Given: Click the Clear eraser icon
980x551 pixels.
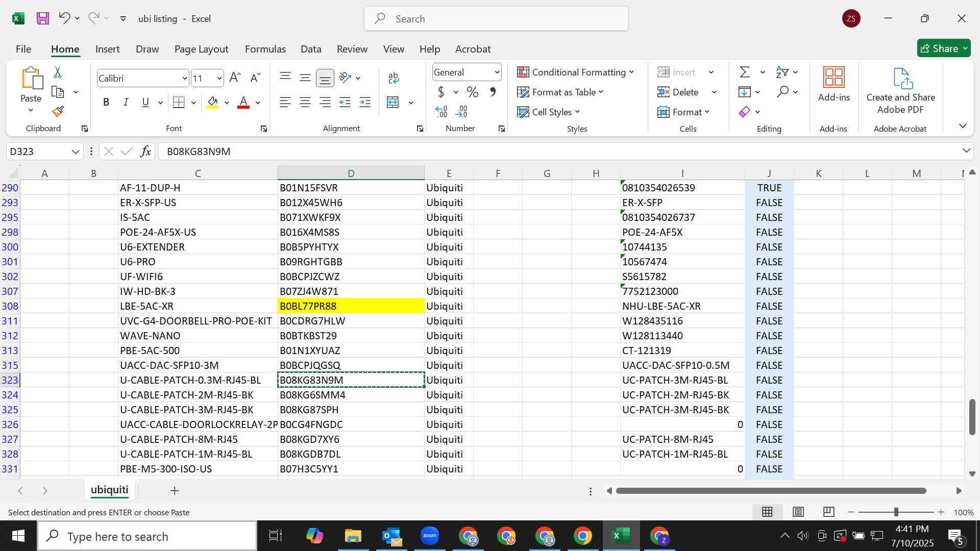Looking at the screenshot, I should coord(745,112).
